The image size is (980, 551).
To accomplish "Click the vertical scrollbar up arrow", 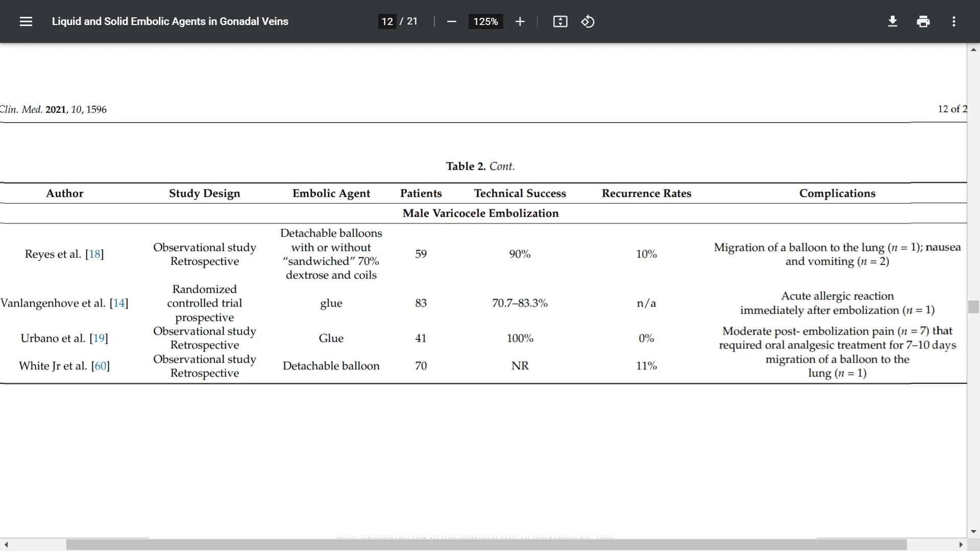I will (x=973, y=49).
